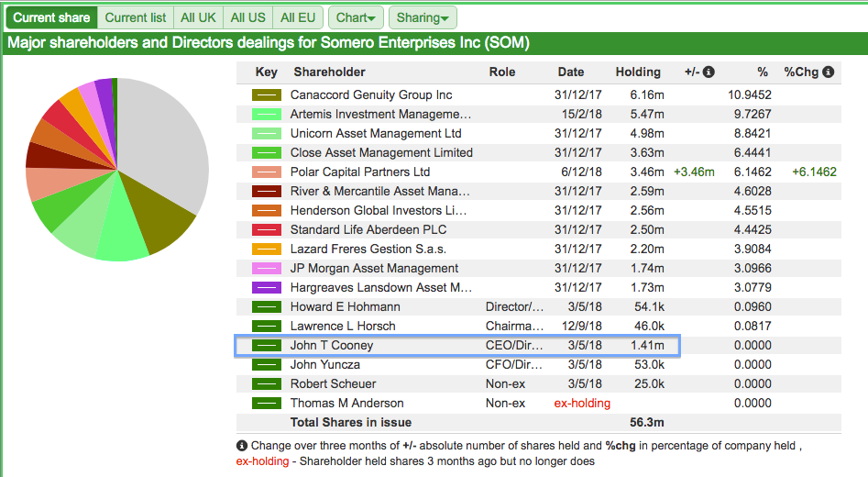Click the info icon beside %Chg header

pyautogui.click(x=829, y=72)
